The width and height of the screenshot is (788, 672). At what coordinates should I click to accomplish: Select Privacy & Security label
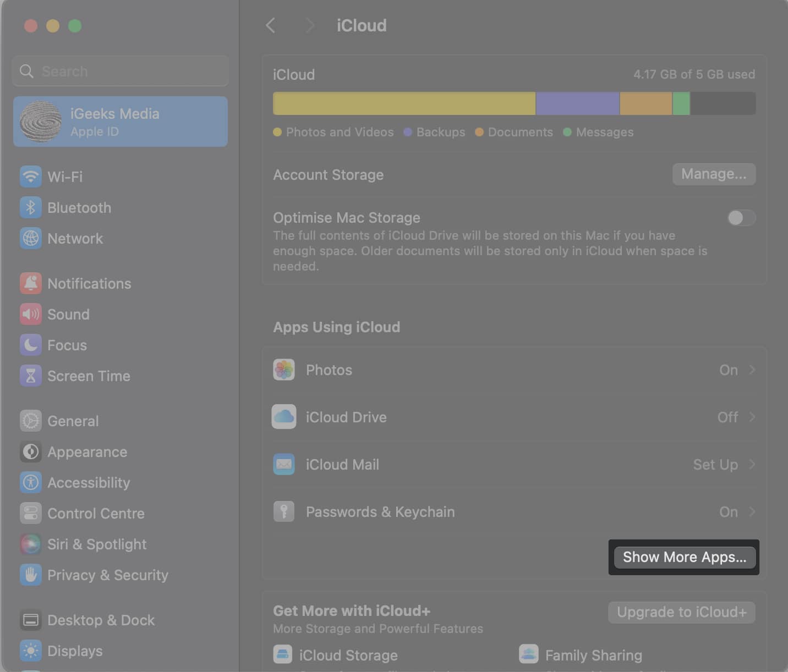pos(108,575)
